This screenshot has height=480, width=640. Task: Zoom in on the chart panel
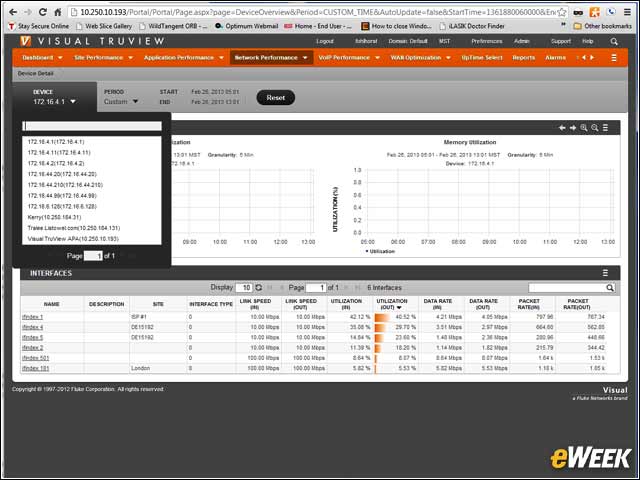pyautogui.click(x=584, y=128)
